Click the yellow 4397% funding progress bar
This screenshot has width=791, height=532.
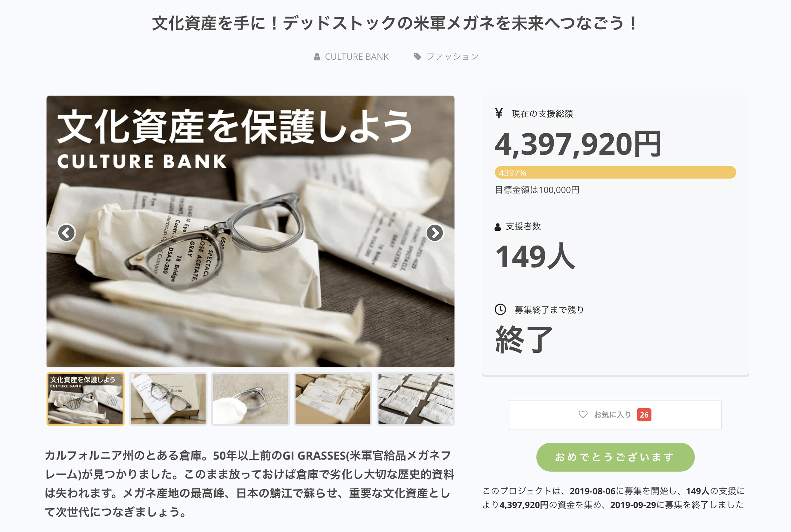(615, 172)
